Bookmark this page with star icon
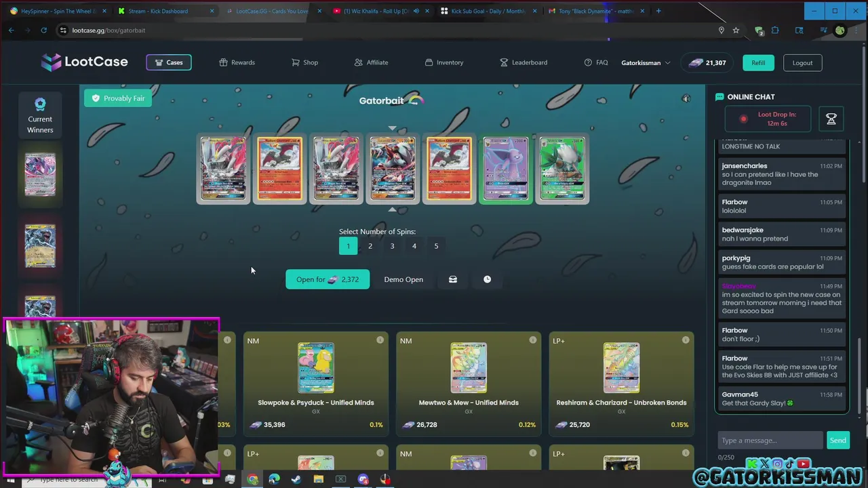Screen dimensions: 868x488 point(736,30)
